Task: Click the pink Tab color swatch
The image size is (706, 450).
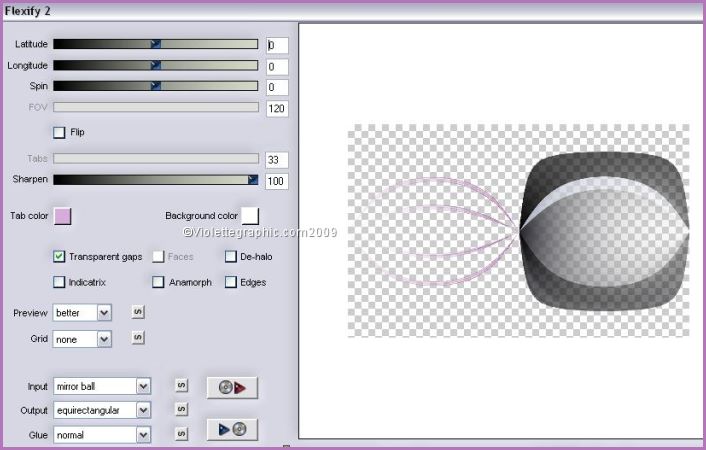Action: [x=62, y=216]
